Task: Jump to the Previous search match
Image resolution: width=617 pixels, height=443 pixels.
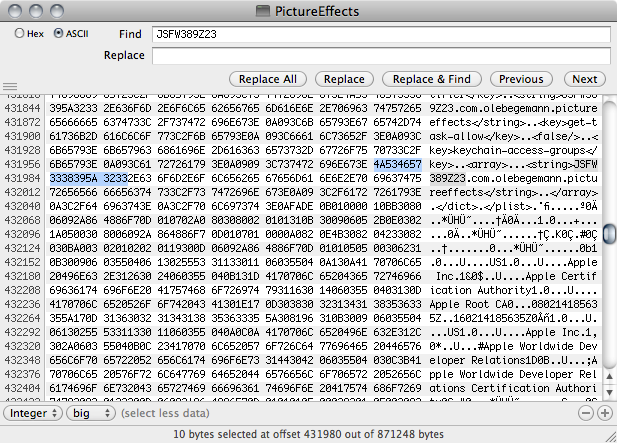Action: [521, 78]
